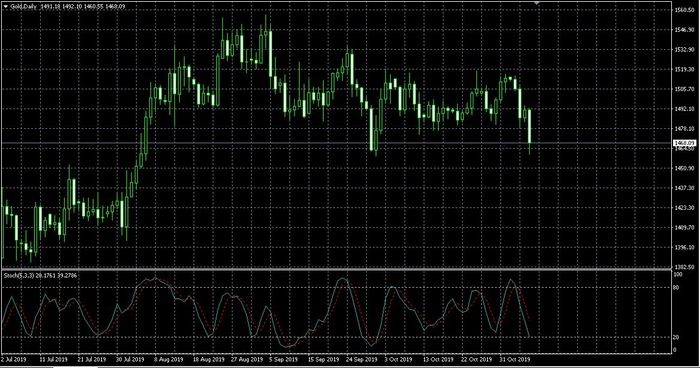Click the horizontal bid price line

[336, 143]
